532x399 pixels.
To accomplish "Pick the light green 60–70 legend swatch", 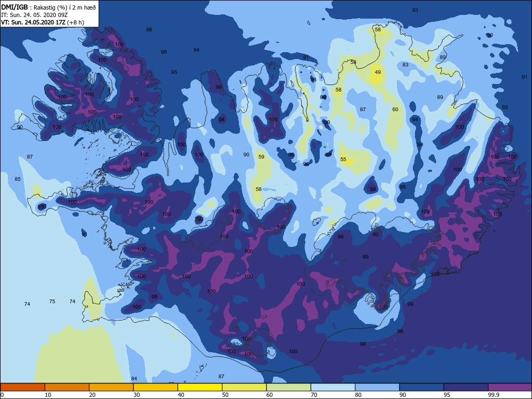I will pyautogui.click(x=289, y=387).
